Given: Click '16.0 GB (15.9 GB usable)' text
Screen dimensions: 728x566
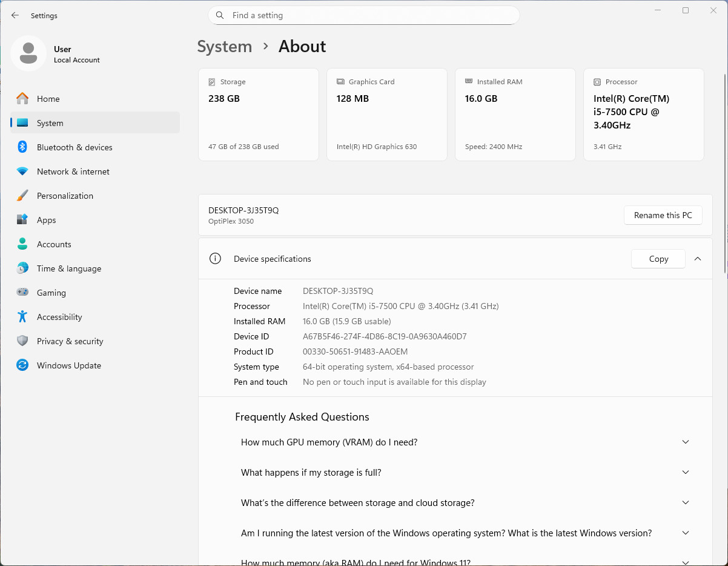Looking at the screenshot, I should tap(347, 321).
